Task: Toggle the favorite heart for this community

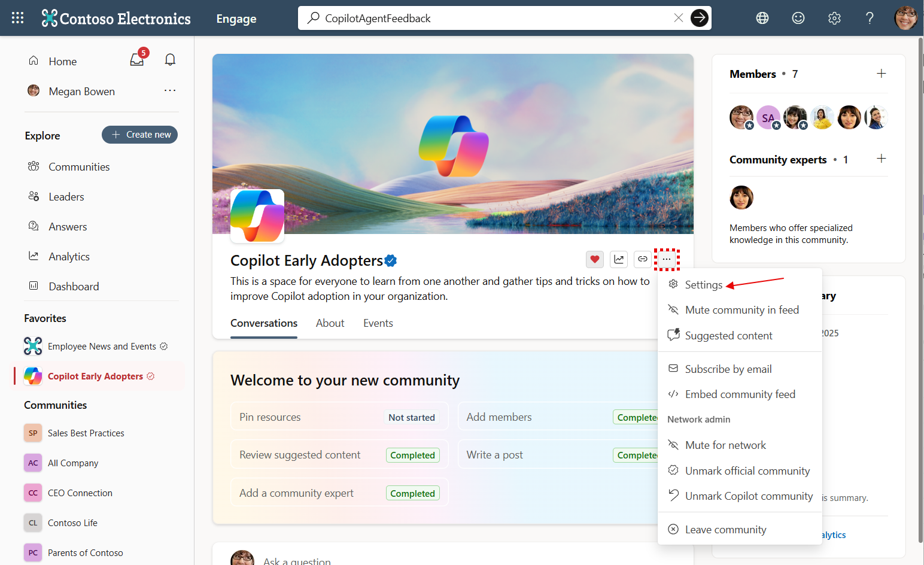Action: pyautogui.click(x=594, y=259)
